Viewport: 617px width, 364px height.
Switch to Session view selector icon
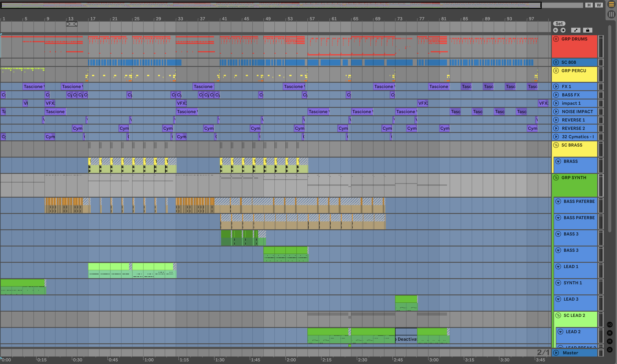pos(611,14)
